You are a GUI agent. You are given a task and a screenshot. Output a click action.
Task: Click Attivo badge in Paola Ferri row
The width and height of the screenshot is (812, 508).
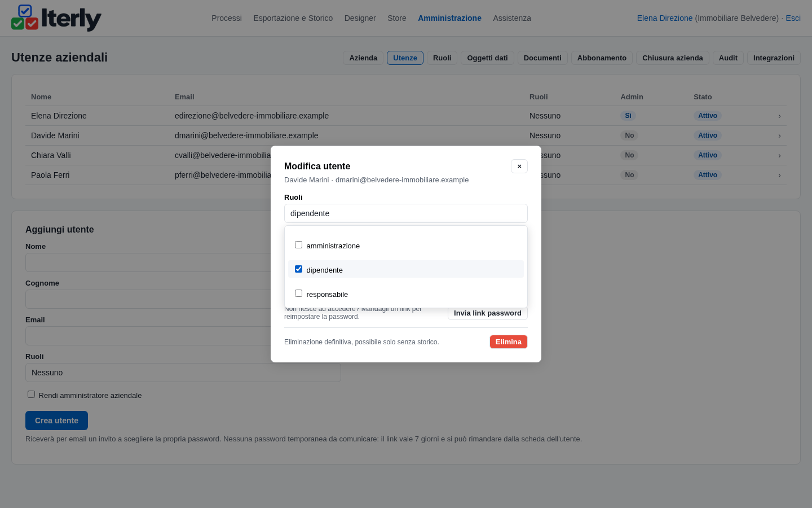[x=708, y=175]
